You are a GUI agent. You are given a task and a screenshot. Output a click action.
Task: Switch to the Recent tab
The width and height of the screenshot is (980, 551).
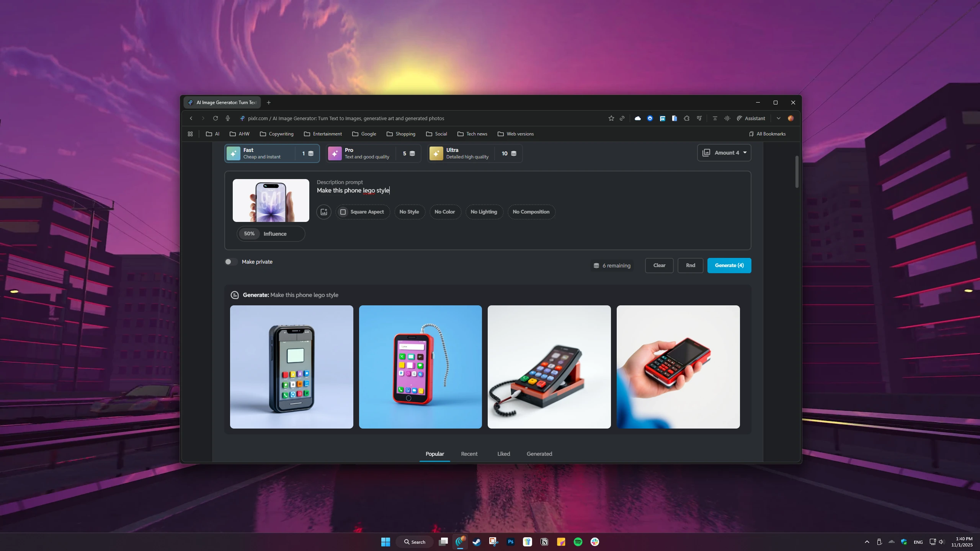[469, 454]
